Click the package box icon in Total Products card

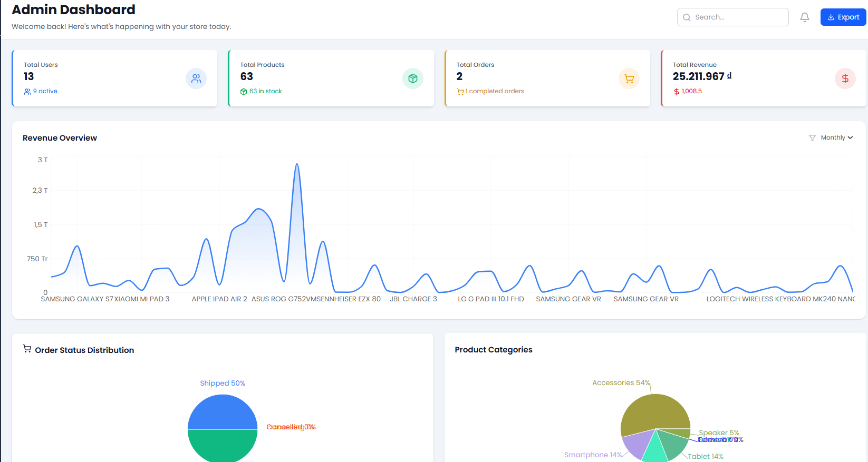[x=413, y=78]
